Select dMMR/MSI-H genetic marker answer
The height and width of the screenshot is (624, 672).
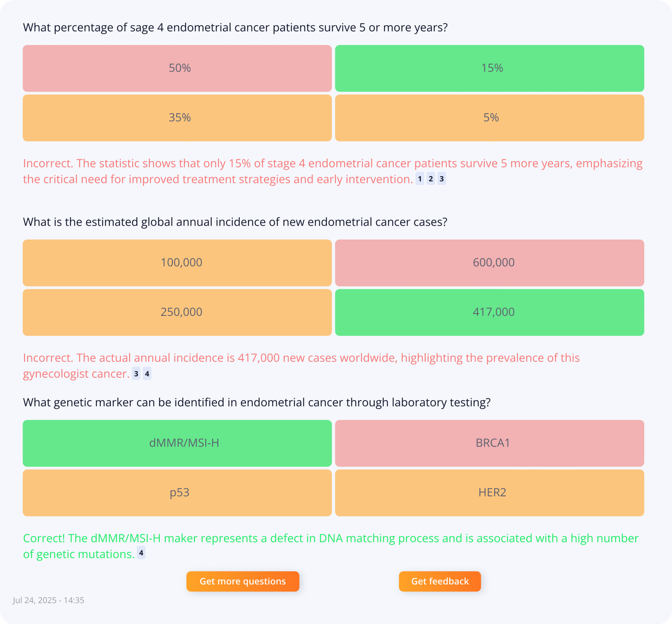(x=177, y=443)
